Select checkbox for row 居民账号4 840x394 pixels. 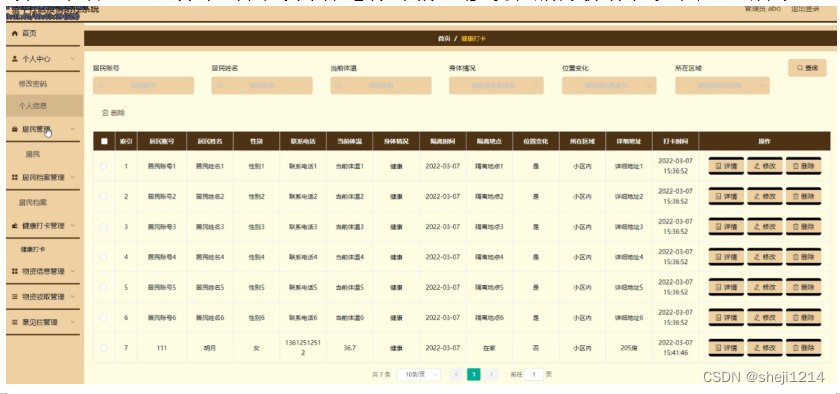tap(103, 257)
